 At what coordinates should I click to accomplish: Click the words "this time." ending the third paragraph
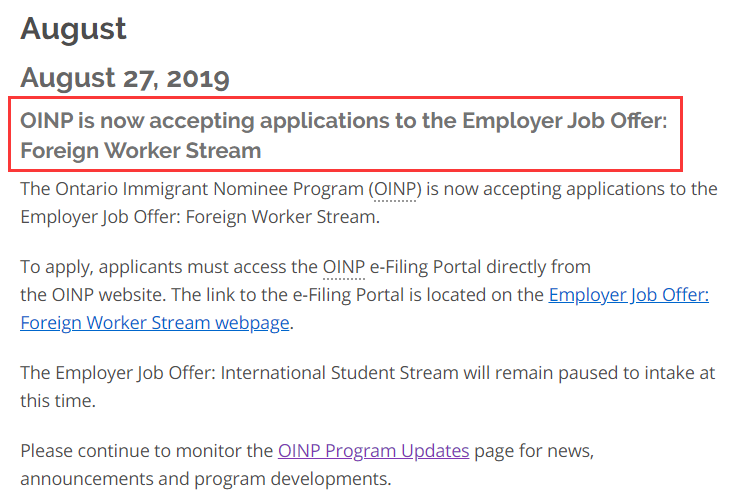[x=58, y=400]
